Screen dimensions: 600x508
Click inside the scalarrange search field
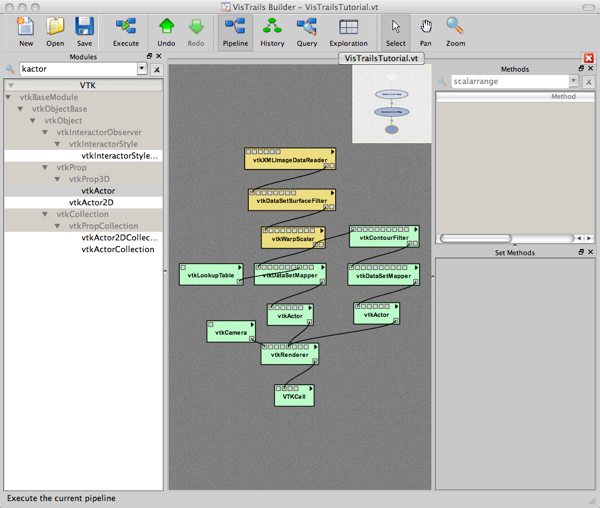tap(510, 81)
